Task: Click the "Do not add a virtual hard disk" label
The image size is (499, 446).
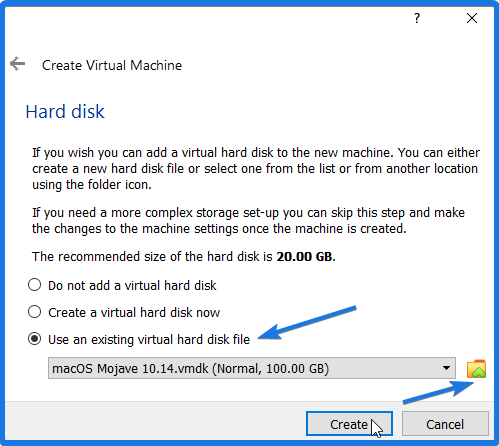Action: pos(132,286)
